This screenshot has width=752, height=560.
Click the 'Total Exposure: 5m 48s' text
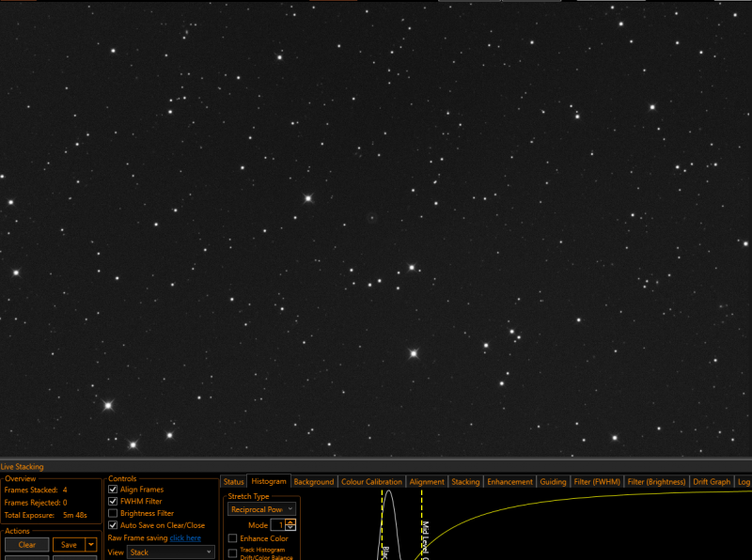[45, 515]
